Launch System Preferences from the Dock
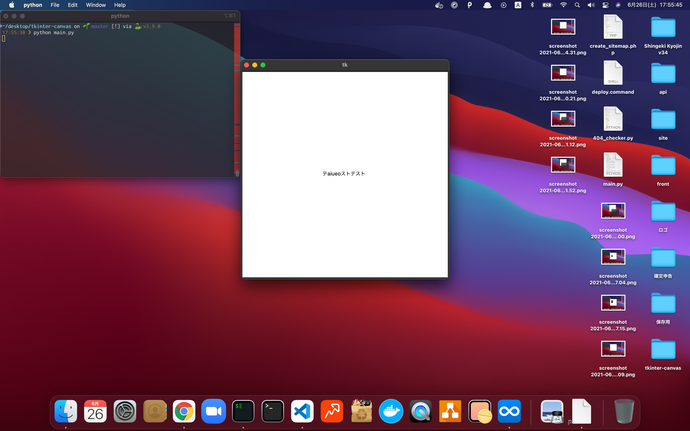The image size is (690, 431). click(125, 411)
